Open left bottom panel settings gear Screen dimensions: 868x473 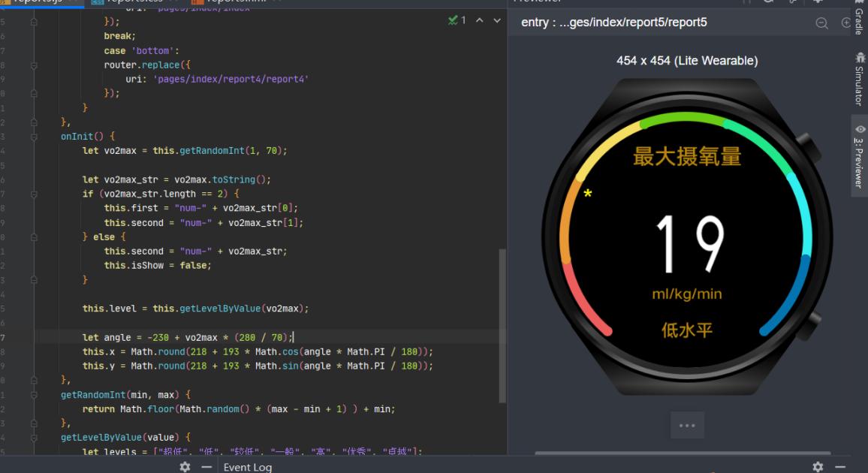(x=185, y=467)
